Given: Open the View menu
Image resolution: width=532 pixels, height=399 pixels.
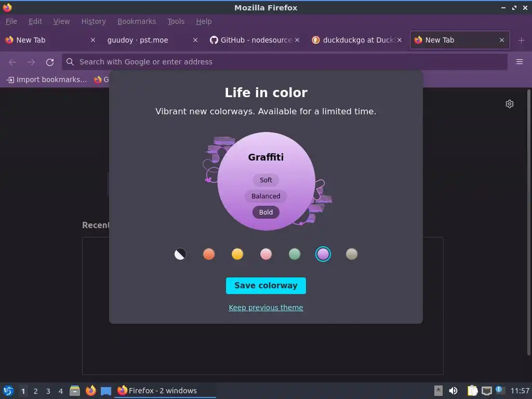Looking at the screenshot, I should pos(61,21).
